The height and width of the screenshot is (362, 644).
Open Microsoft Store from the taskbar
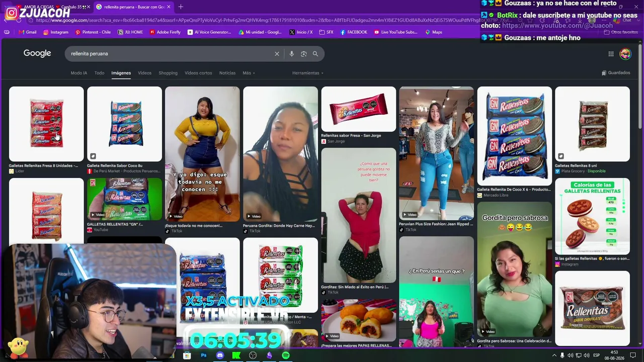(187, 355)
